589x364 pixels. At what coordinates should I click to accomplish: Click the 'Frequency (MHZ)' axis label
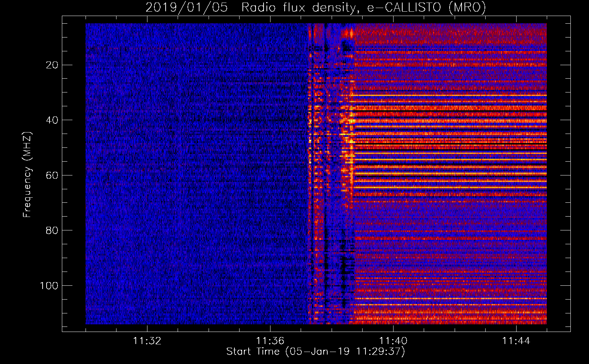[27, 175]
